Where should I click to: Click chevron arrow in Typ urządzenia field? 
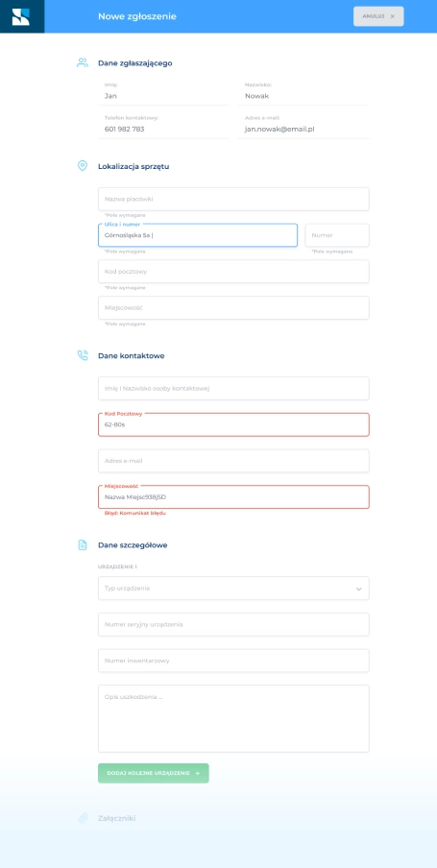point(358,589)
